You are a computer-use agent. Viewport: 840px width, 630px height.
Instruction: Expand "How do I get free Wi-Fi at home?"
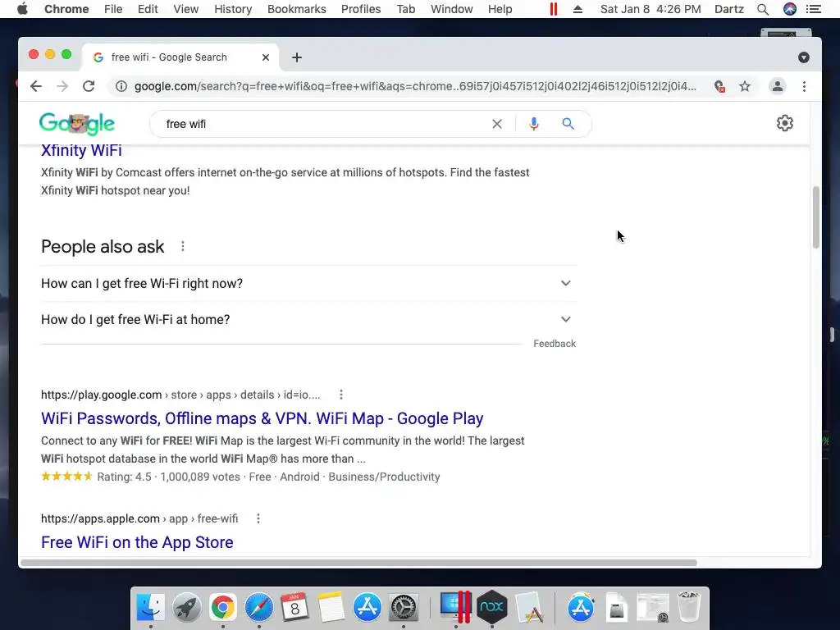(x=309, y=319)
